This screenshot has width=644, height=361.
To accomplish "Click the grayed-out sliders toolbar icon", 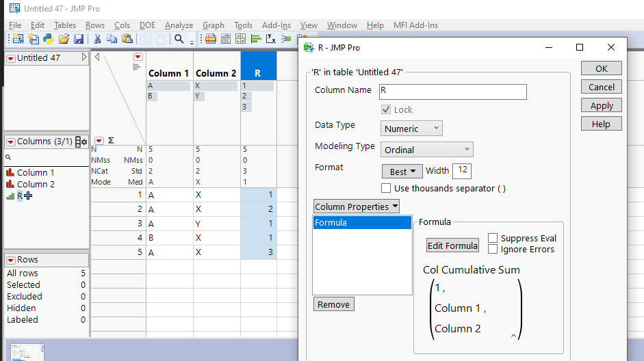I will (145, 39).
